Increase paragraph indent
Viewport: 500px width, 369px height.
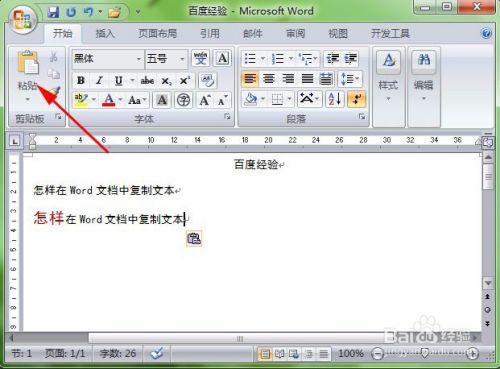coord(351,59)
